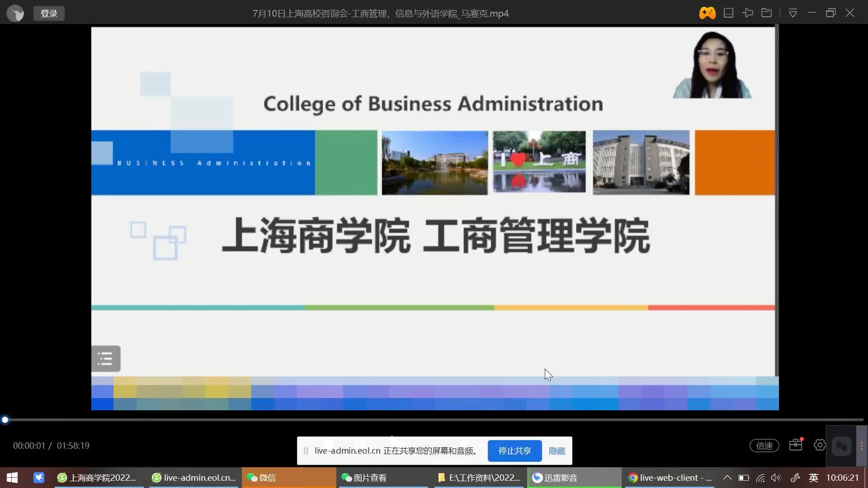The image size is (868, 488).
Task: Open the orange game controller icon
Action: click(x=707, y=13)
